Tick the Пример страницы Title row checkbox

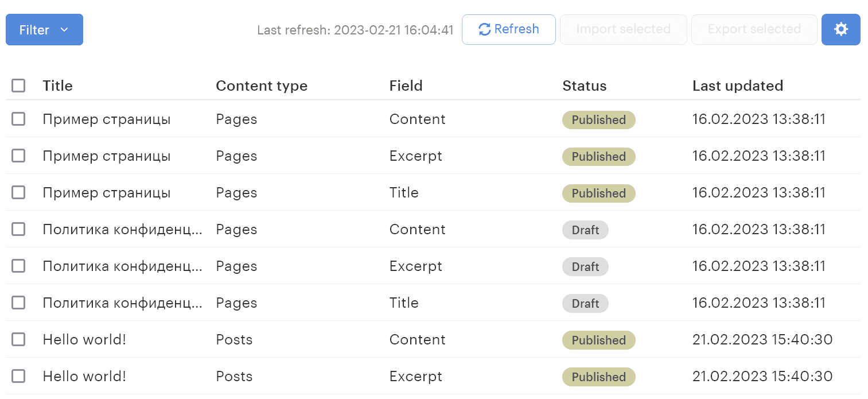point(18,192)
